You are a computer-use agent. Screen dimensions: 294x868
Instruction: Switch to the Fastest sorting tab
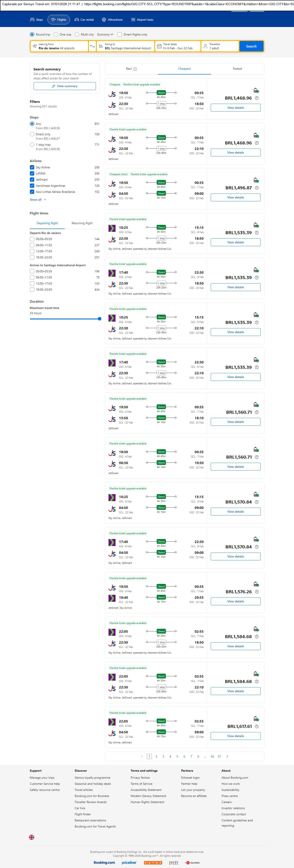tap(237, 69)
